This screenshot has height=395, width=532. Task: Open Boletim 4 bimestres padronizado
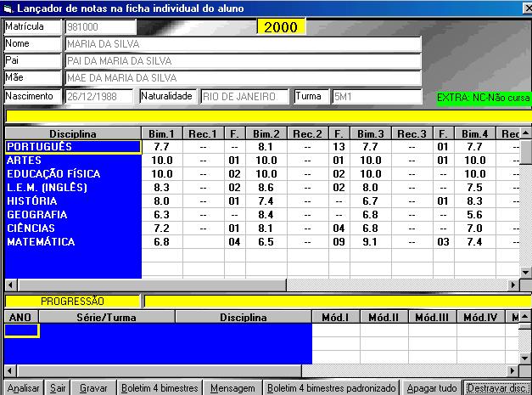click(329, 387)
